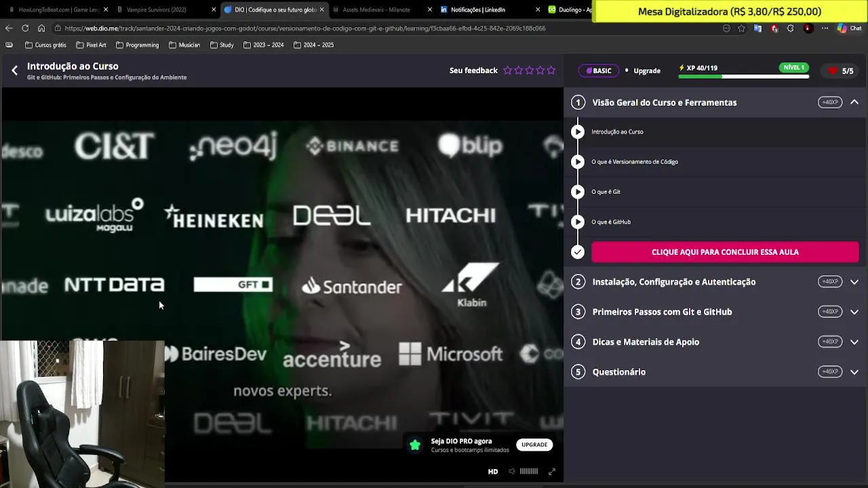Play 'O que é Versionamento de Código' lesson

578,162
